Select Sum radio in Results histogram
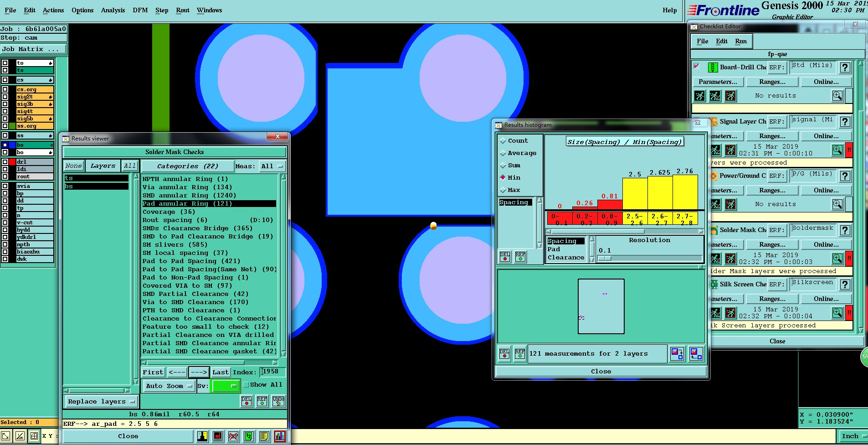Viewport: 868px width, 445px height. (x=503, y=166)
